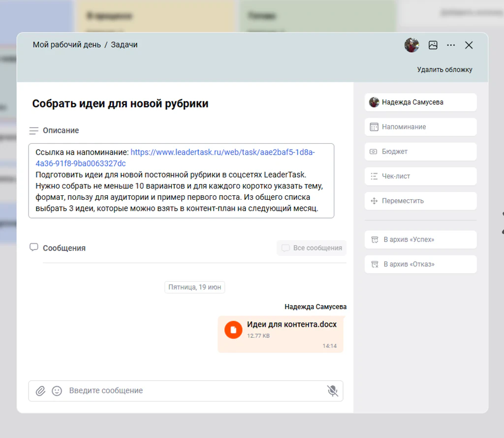The image size is (504, 438).
Task: Close the task card dialog
Action: click(469, 45)
